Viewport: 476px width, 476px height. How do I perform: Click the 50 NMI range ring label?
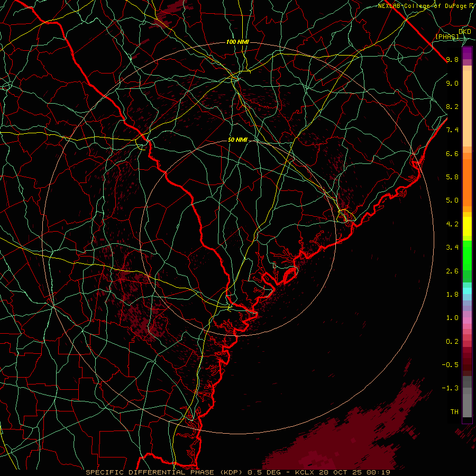click(237, 140)
